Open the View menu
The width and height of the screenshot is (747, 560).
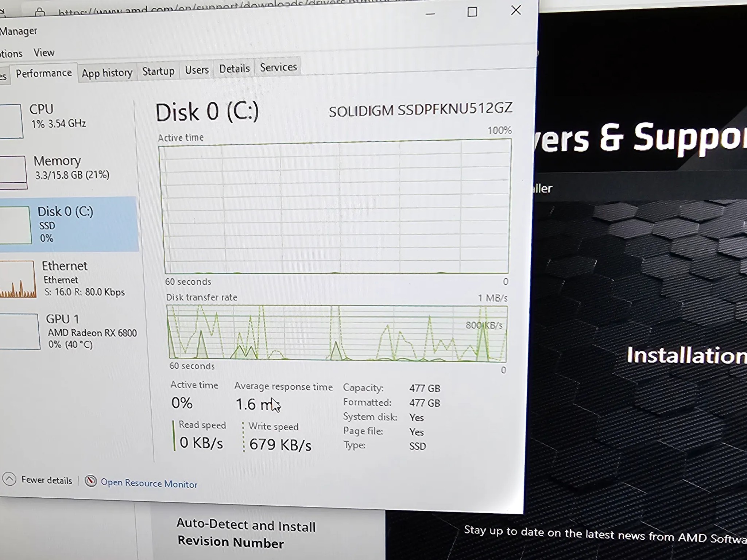pos(44,53)
